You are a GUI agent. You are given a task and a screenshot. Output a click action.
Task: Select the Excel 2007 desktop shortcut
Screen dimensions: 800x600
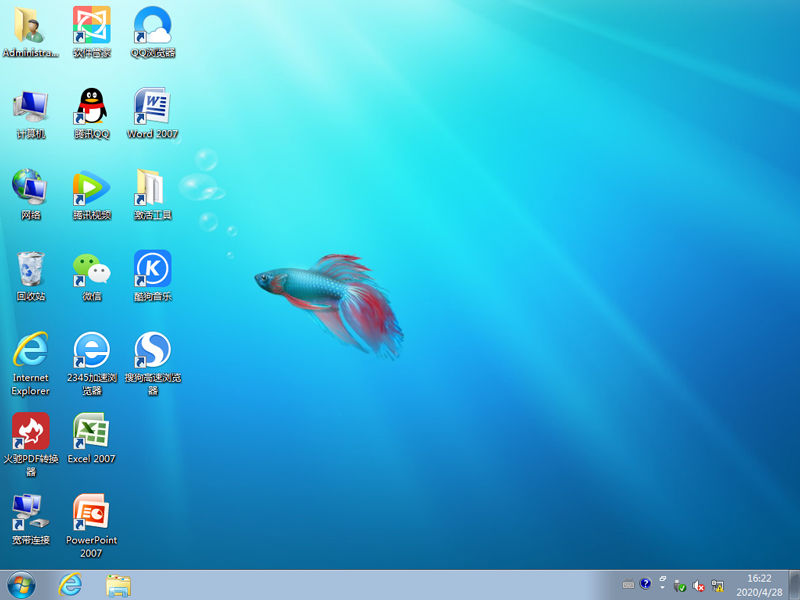pos(92,432)
